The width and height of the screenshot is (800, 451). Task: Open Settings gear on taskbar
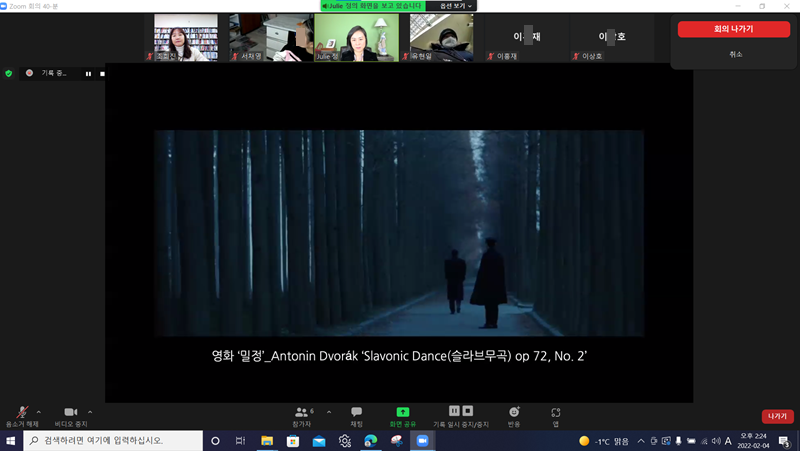[345, 441]
